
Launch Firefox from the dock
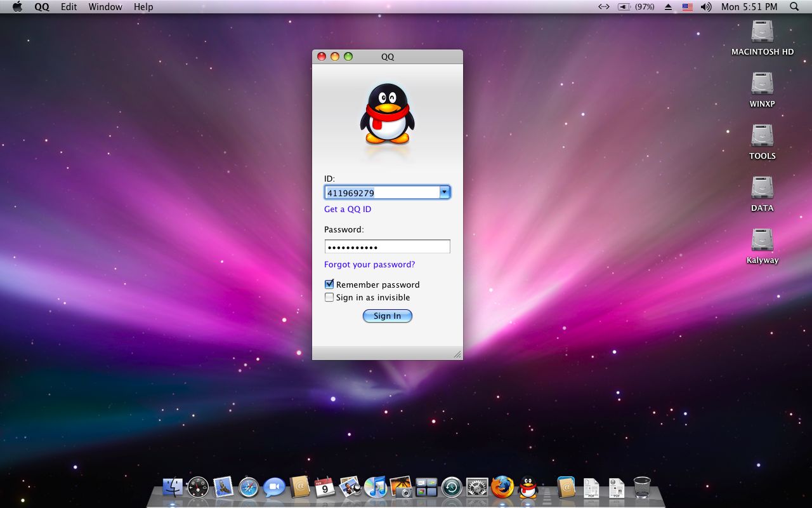click(x=502, y=488)
